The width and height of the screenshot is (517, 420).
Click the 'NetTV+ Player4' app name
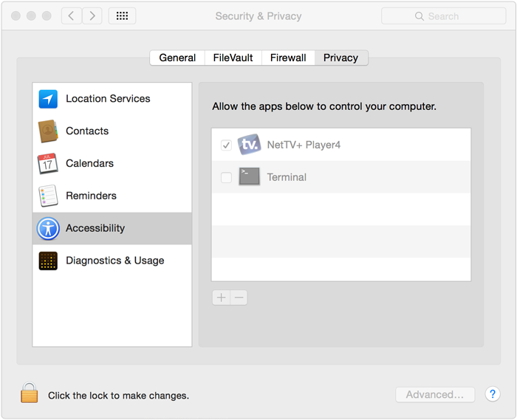tap(304, 145)
